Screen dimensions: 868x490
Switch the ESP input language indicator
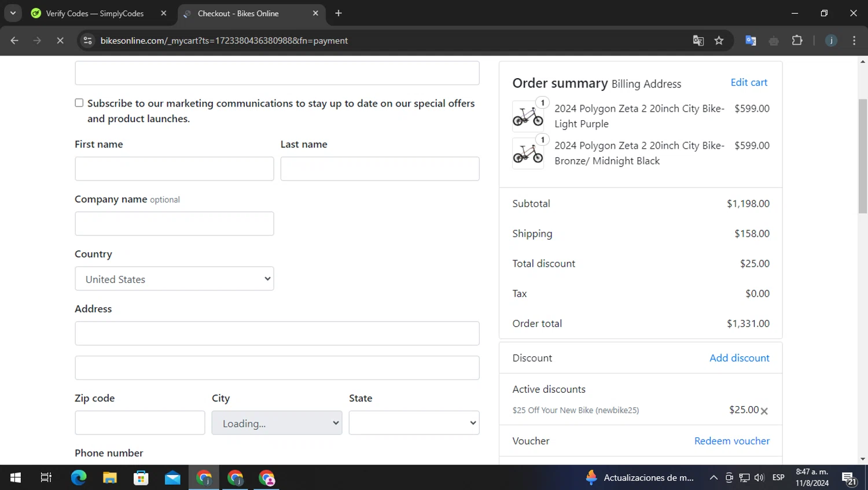click(x=778, y=477)
